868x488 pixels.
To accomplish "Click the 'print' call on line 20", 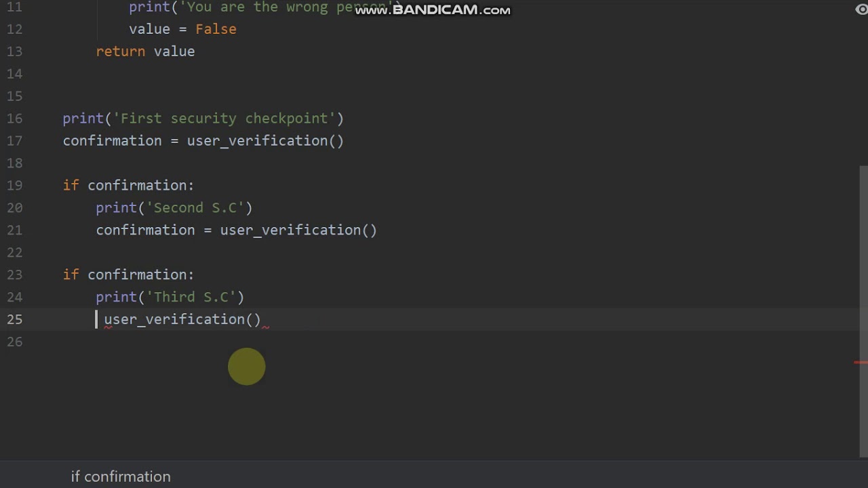I will pos(116,208).
